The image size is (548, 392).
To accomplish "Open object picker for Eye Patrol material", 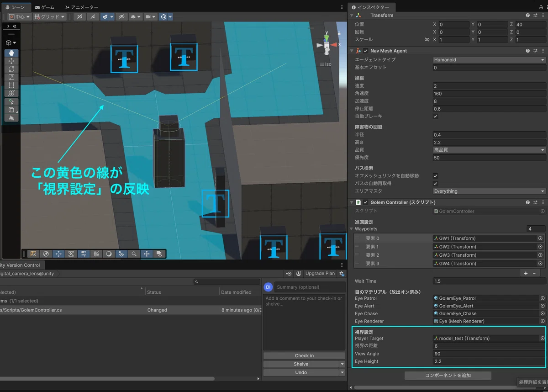I will click(x=543, y=298).
